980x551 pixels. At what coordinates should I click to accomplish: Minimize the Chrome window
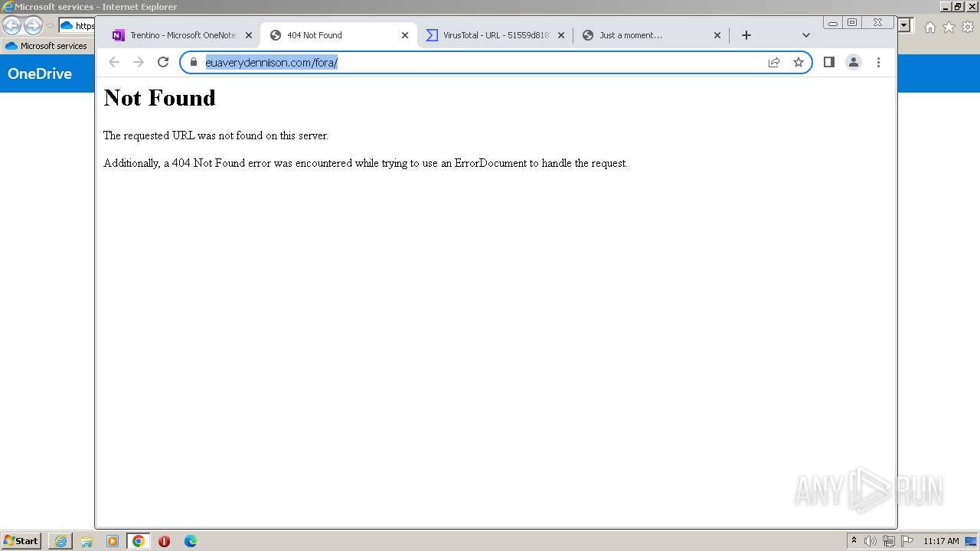[x=833, y=23]
